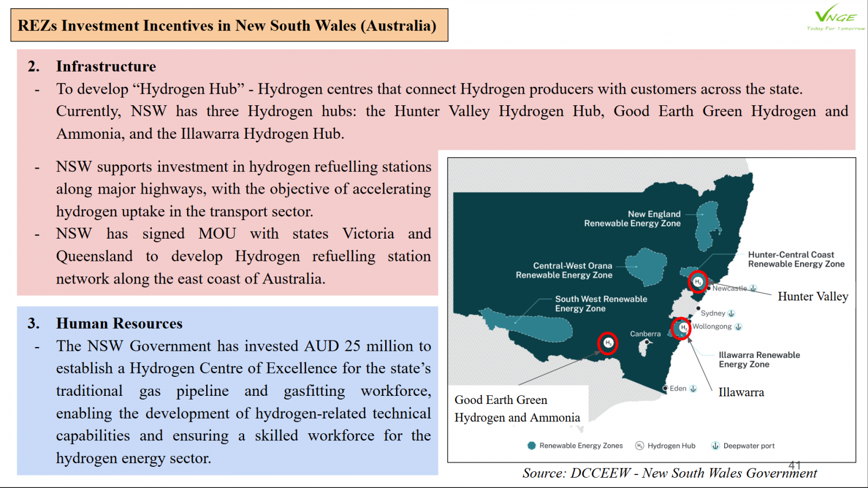Viewport: 868px width, 488px height.
Task: Select the Central-West Orana Renewable Energy Zone label
Action: [564, 270]
